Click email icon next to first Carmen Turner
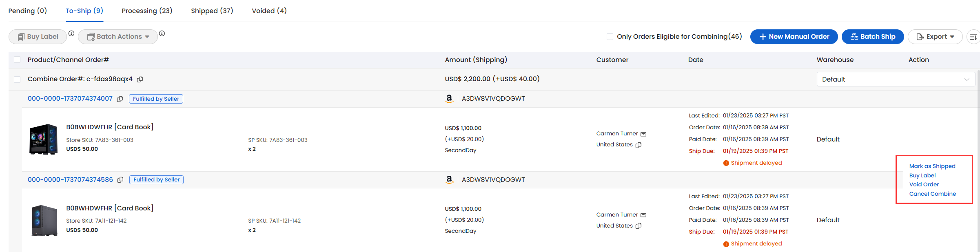980x252 pixels. [643, 134]
